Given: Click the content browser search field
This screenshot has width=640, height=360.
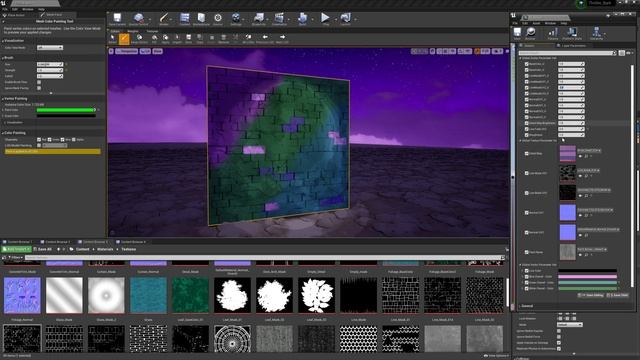Looking at the screenshot, I should point(264,258).
